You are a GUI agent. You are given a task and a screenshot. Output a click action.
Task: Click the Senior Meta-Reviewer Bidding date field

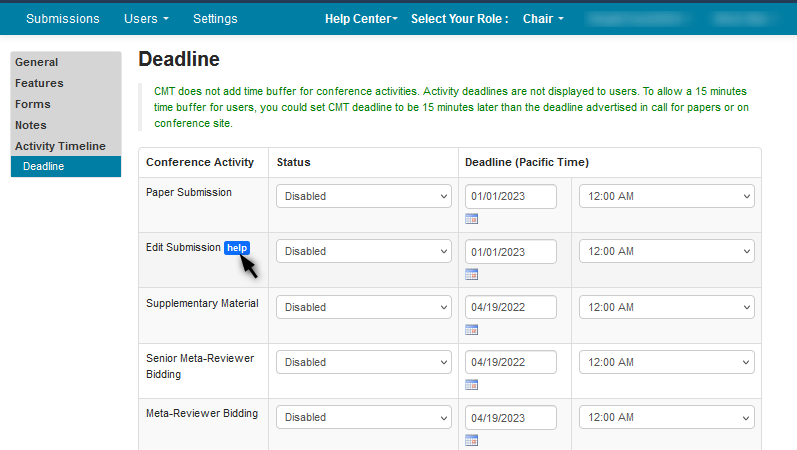point(510,363)
